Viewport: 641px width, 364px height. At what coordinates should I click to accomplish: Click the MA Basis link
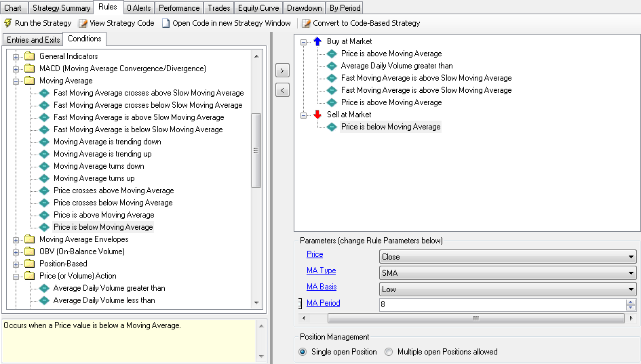tap(322, 287)
